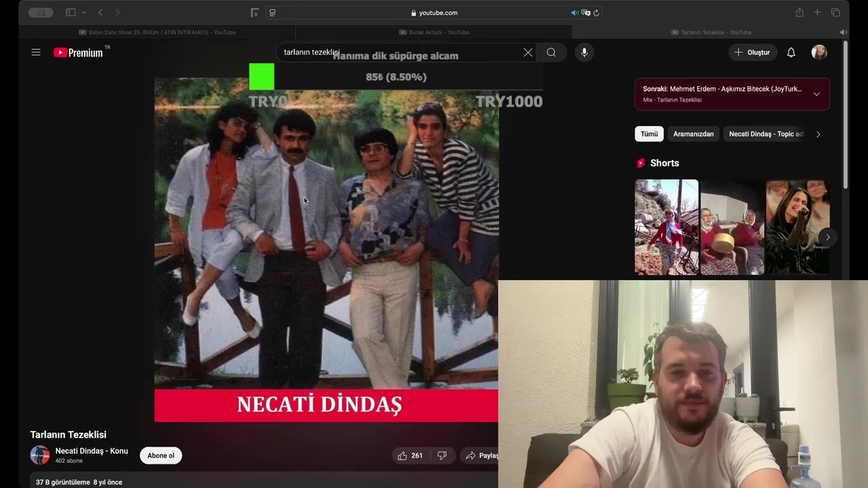The image size is (868, 488).
Task: Click the 261 like count
Action: pos(417,455)
